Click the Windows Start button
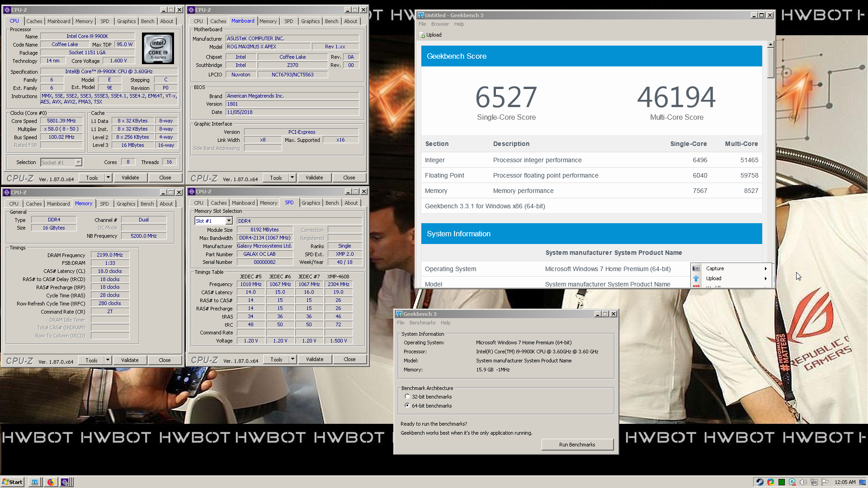Screen dimensions: 868x488 (12, 482)
